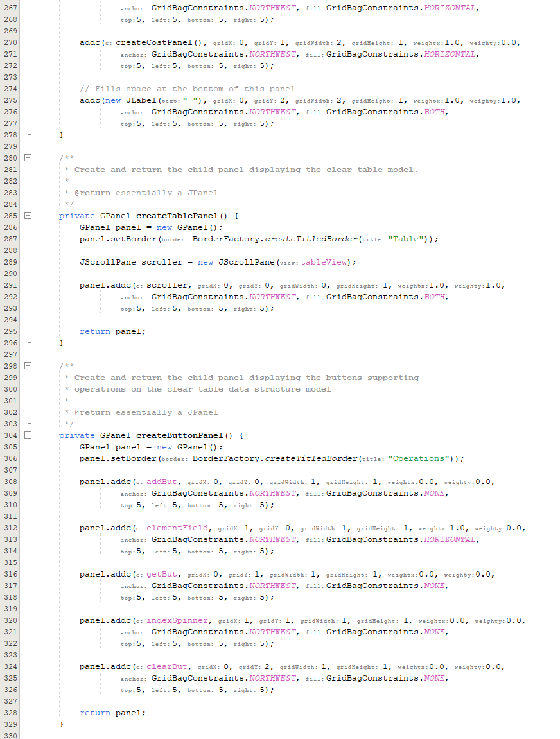Click line number 285 in the gutter
Image resolution: width=560 pixels, height=739 pixels.
pos(10,216)
